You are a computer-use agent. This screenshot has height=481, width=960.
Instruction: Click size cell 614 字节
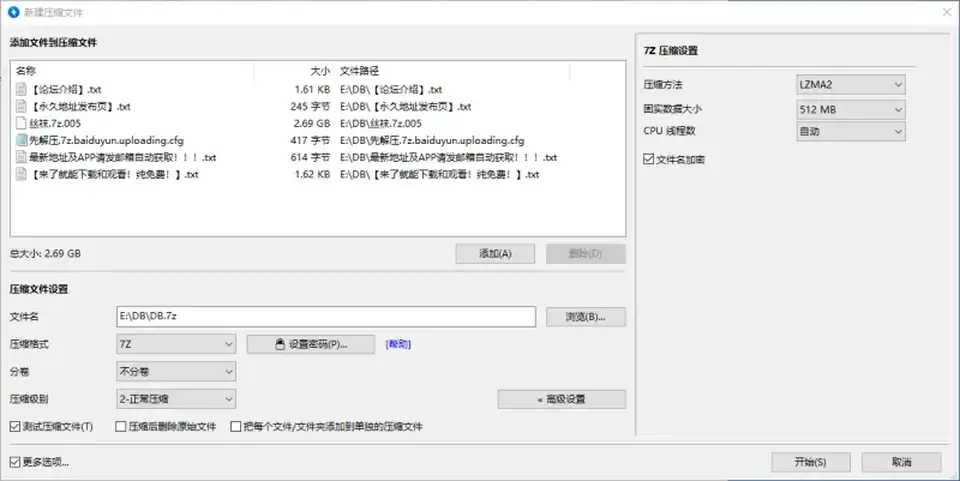click(x=310, y=157)
